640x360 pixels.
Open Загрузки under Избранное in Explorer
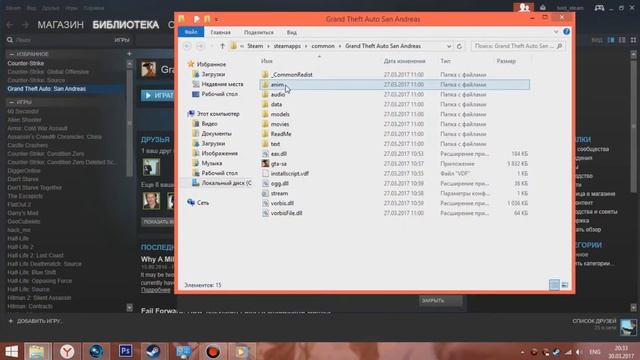213,74
